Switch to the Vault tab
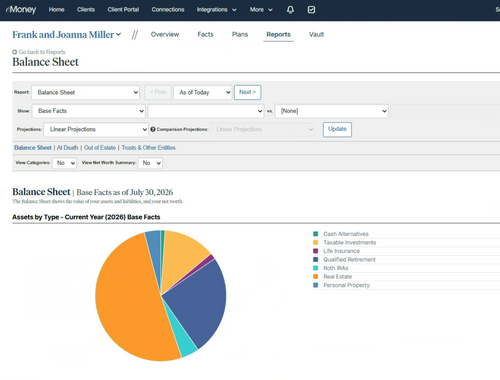 tap(316, 34)
